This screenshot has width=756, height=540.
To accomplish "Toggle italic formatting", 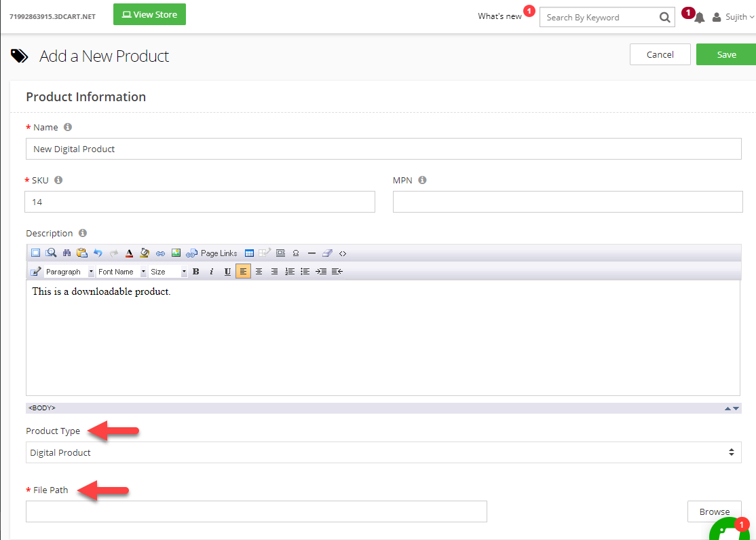I will point(211,272).
